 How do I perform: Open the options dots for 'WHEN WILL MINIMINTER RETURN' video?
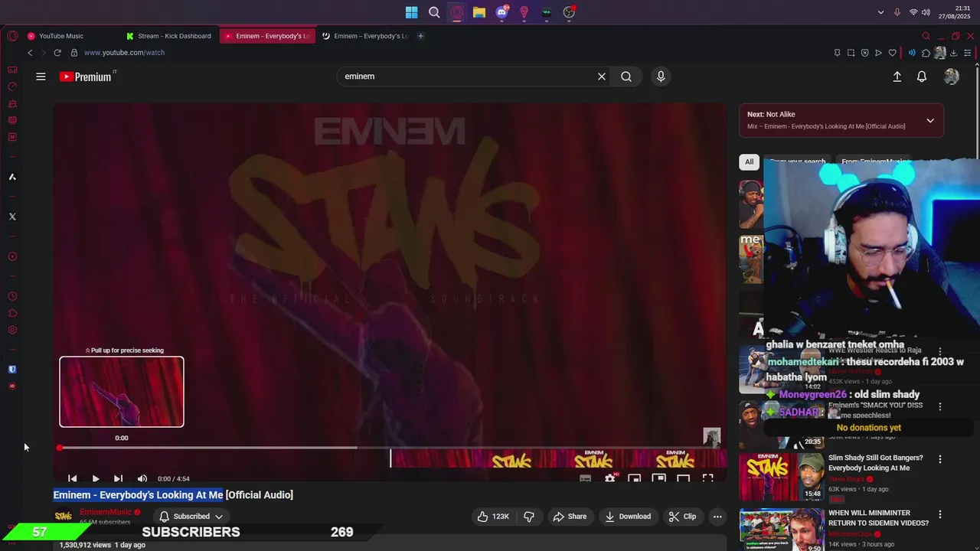click(x=940, y=514)
